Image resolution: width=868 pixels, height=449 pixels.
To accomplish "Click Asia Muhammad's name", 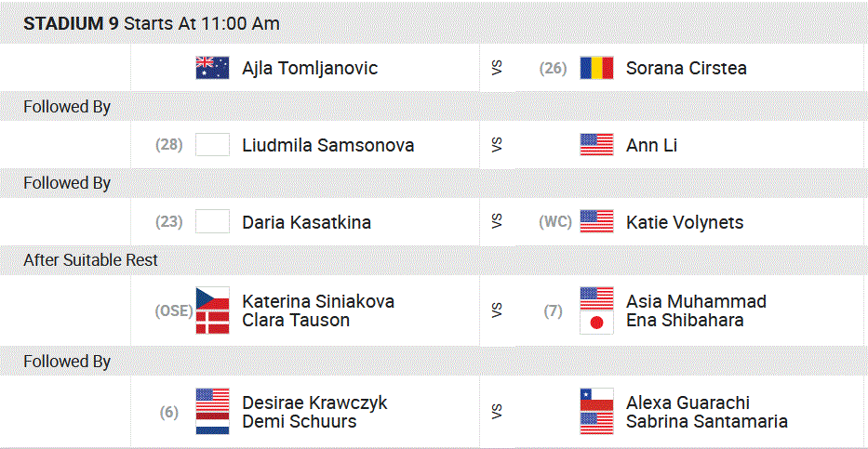I will [696, 301].
